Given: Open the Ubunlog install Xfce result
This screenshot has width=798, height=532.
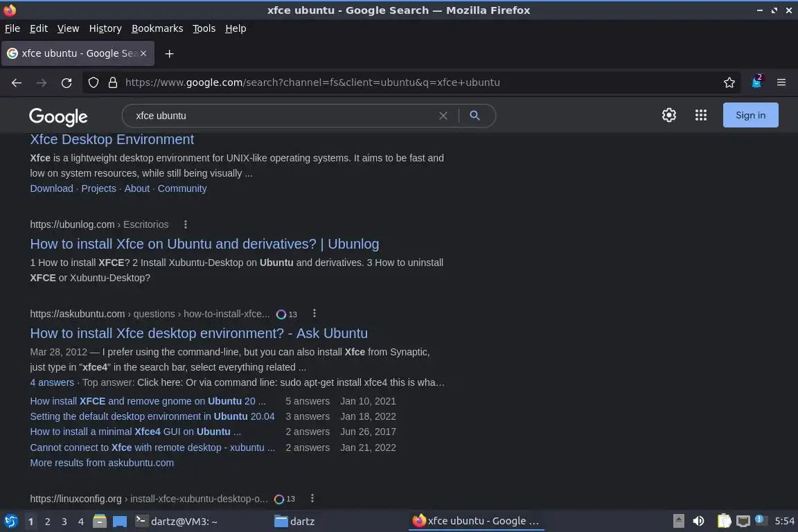Looking at the screenshot, I should (204, 244).
